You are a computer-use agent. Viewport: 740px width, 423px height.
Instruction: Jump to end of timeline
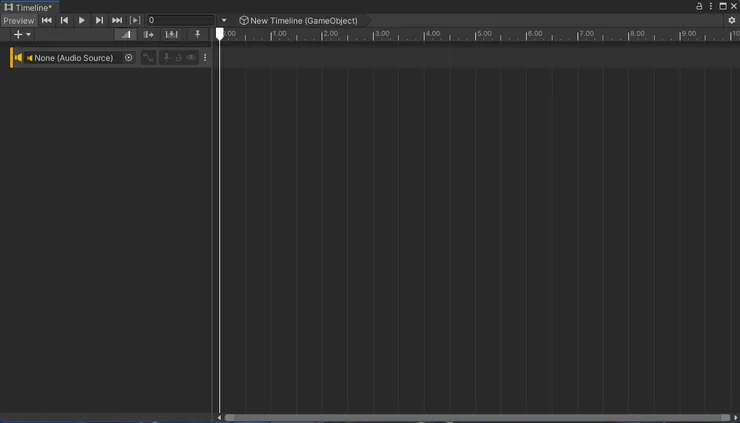coord(117,20)
